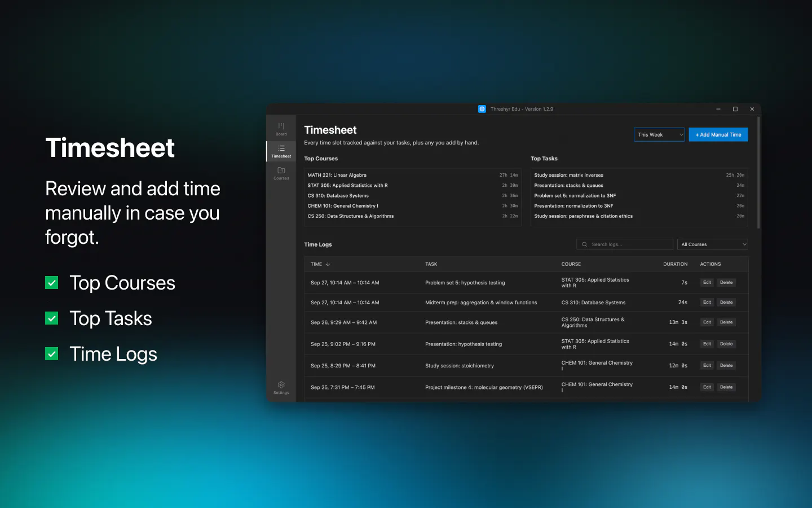Open the Courses sidebar icon
Screen dimensions: 812x508
(x=281, y=173)
